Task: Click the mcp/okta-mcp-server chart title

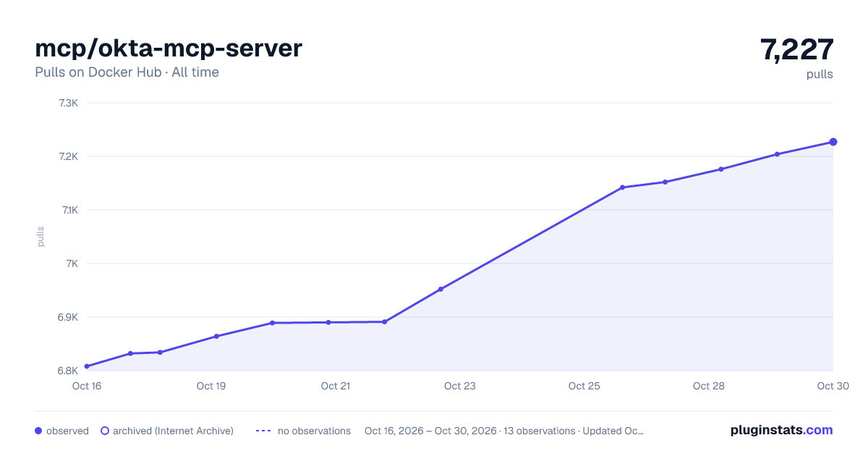Action: coord(169,48)
